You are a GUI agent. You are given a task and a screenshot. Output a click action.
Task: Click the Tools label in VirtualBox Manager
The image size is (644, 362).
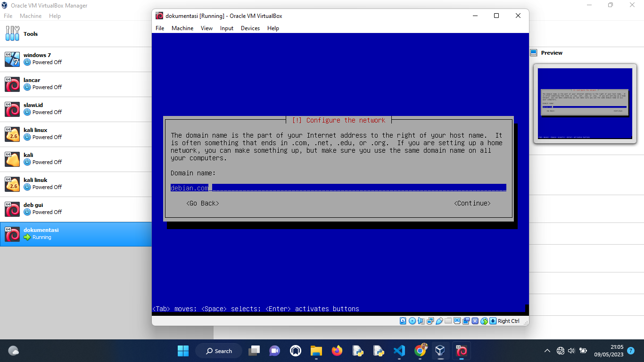31,34
